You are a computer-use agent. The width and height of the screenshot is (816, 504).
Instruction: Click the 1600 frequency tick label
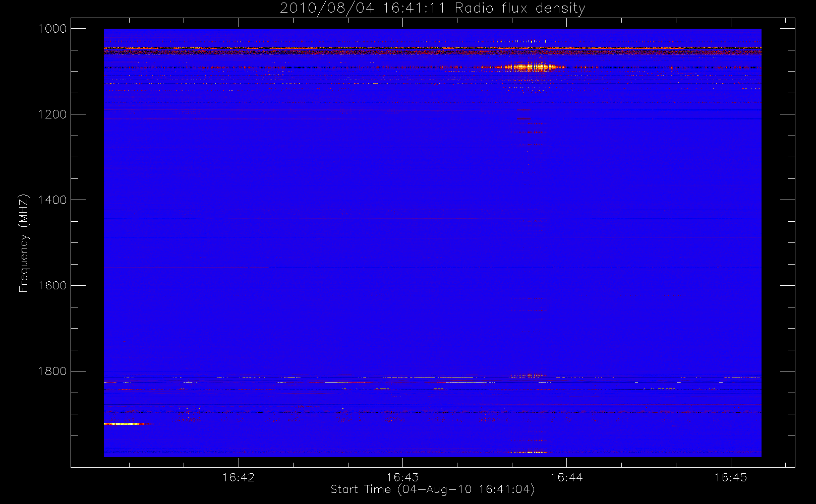(x=52, y=286)
